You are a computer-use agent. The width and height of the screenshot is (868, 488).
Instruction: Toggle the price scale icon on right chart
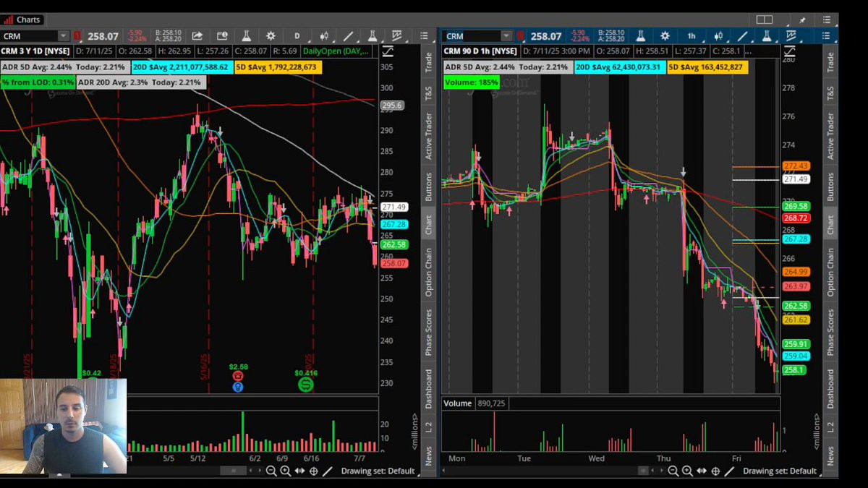tap(789, 51)
